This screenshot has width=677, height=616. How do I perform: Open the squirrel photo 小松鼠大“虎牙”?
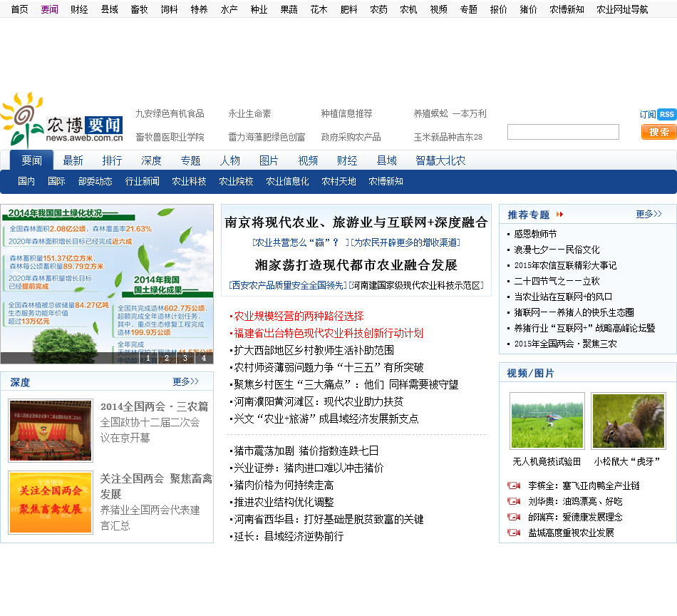click(628, 421)
